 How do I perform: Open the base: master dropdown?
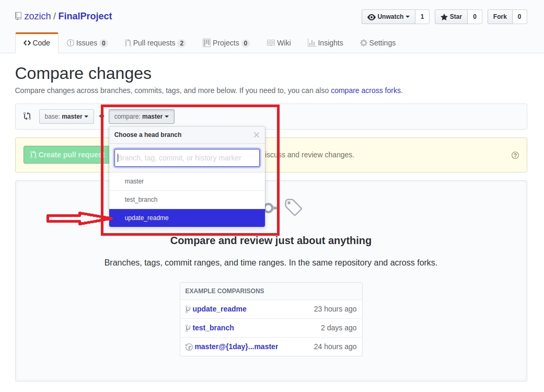tap(66, 117)
